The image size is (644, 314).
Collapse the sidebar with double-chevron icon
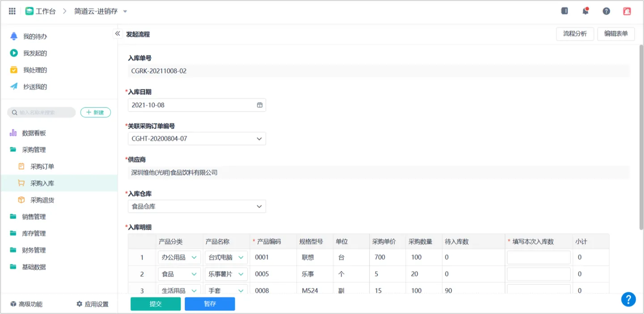[118, 34]
